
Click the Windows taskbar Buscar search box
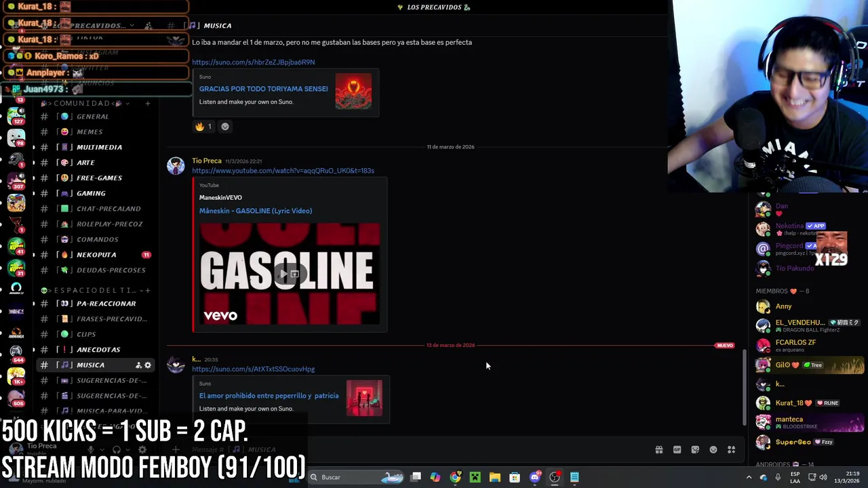click(x=356, y=477)
